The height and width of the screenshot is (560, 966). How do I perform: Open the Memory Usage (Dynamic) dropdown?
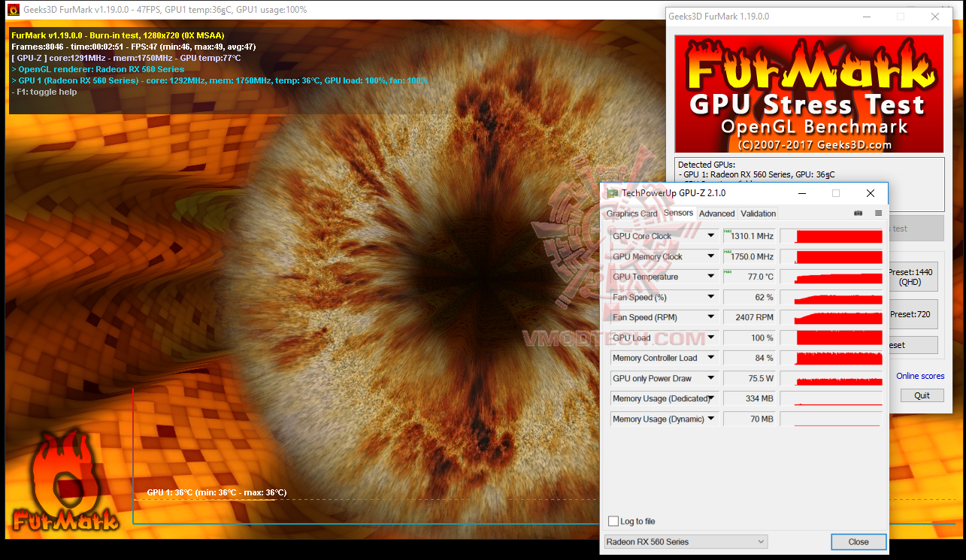(x=710, y=419)
